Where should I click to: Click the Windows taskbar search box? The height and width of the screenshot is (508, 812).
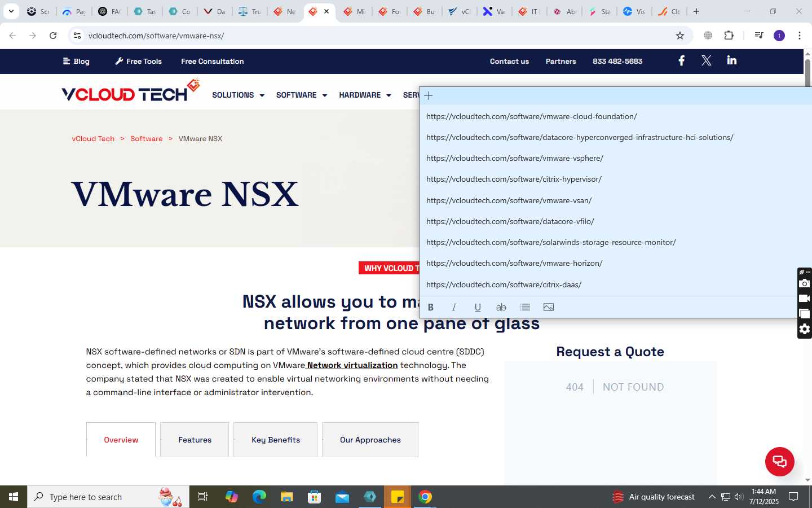pos(108,497)
